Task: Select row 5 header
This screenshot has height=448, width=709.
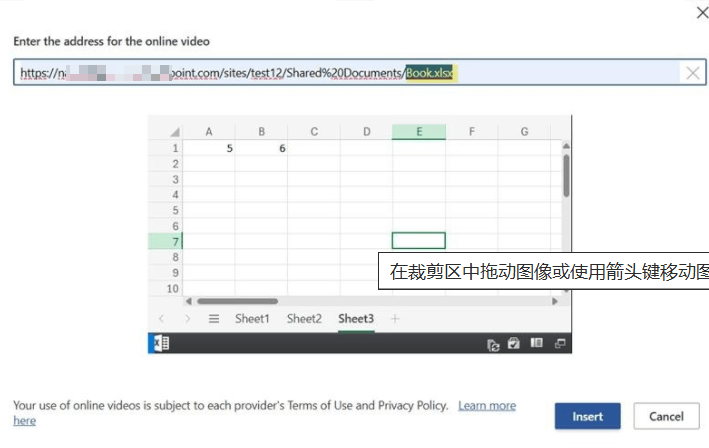Action: pyautogui.click(x=165, y=211)
